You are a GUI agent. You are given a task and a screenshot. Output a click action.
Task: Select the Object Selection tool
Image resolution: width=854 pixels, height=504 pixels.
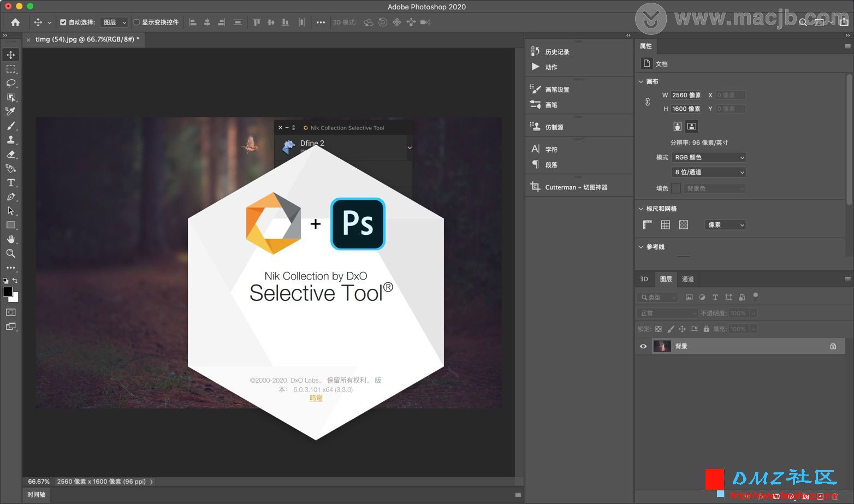pyautogui.click(x=11, y=97)
